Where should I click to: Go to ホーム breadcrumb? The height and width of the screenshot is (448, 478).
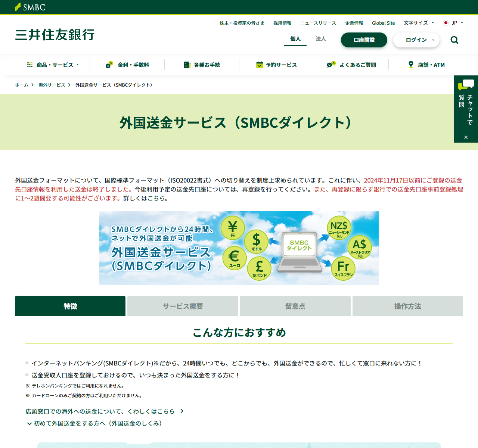tap(22, 85)
